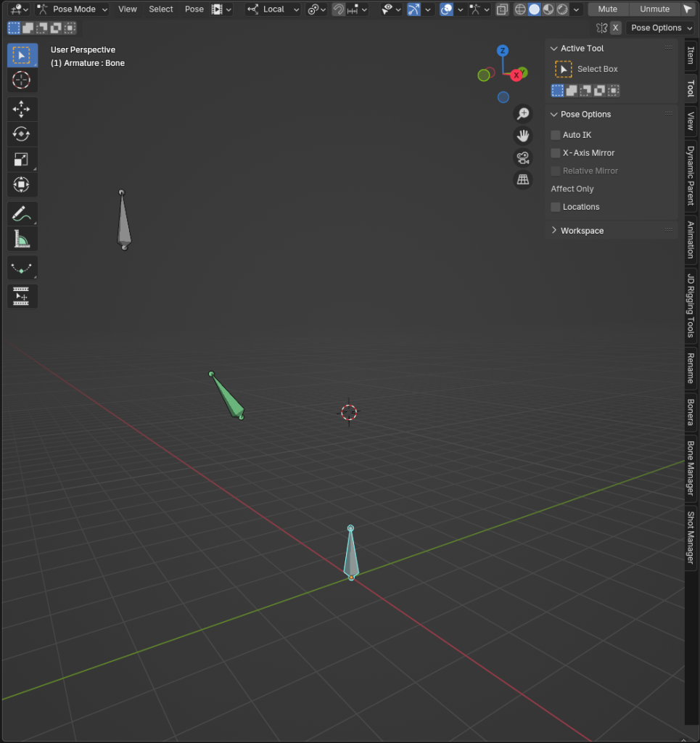Switch to wireframe shading mode
The height and width of the screenshot is (743, 700).
(x=520, y=9)
